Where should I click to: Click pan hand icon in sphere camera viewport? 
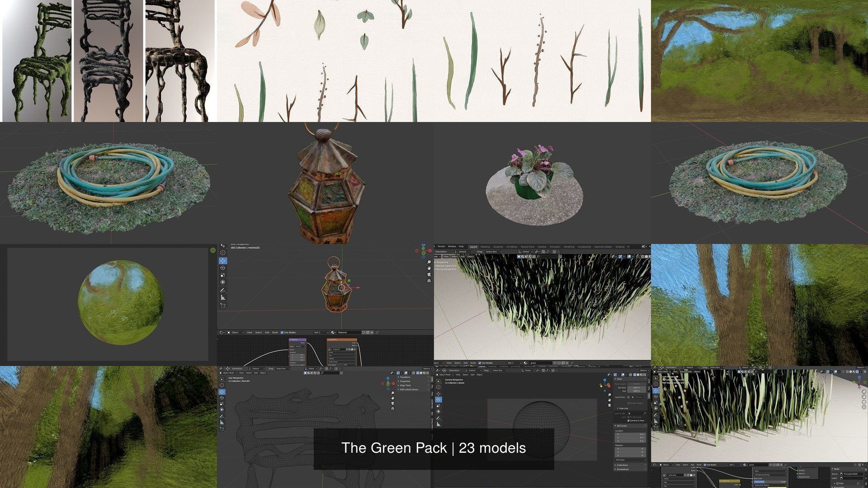point(609,400)
